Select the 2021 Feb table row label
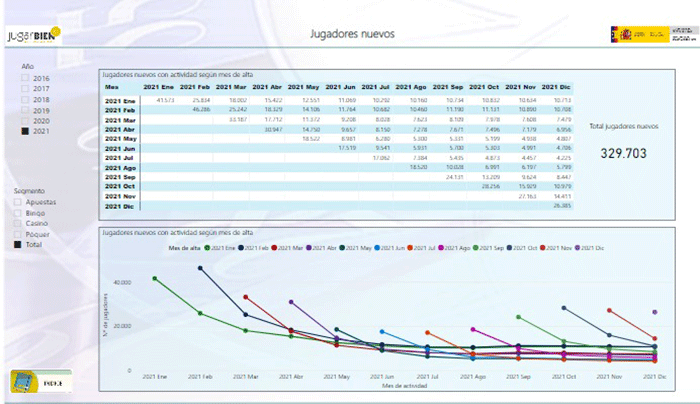This screenshot has width=700, height=404. coord(120,110)
